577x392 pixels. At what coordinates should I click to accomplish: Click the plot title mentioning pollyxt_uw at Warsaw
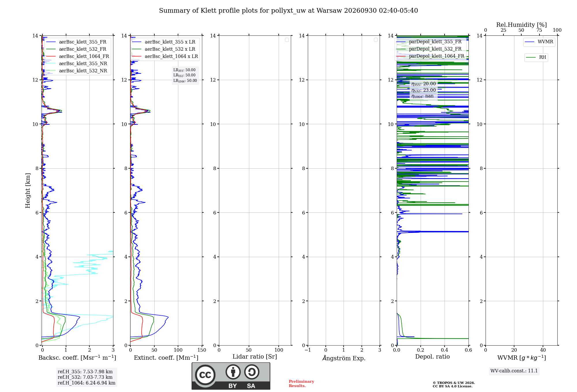coord(288,11)
